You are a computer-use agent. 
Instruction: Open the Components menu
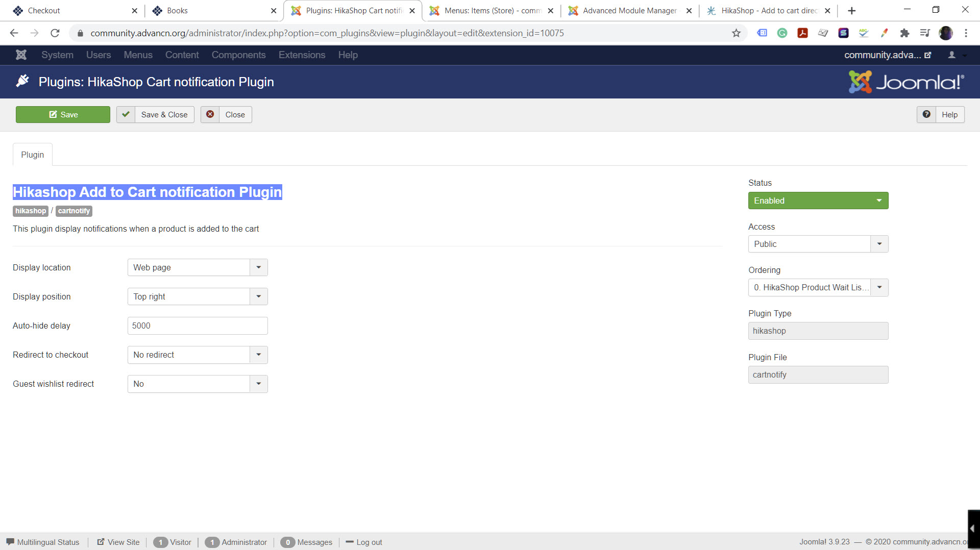tap(238, 55)
